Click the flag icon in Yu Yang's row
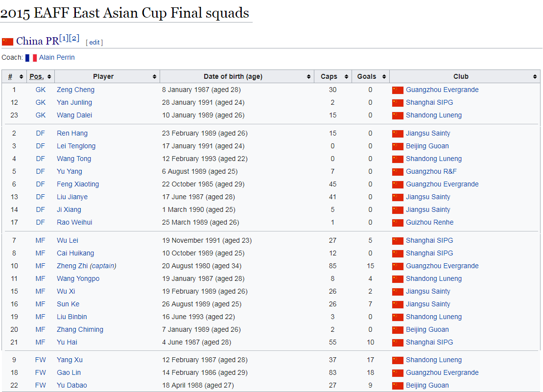This screenshot has height=392, width=543. (398, 172)
